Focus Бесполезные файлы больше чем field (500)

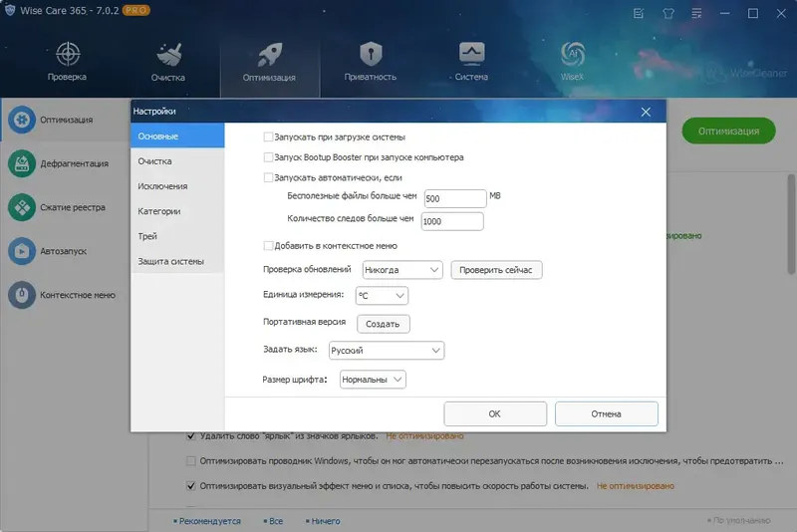tap(455, 198)
